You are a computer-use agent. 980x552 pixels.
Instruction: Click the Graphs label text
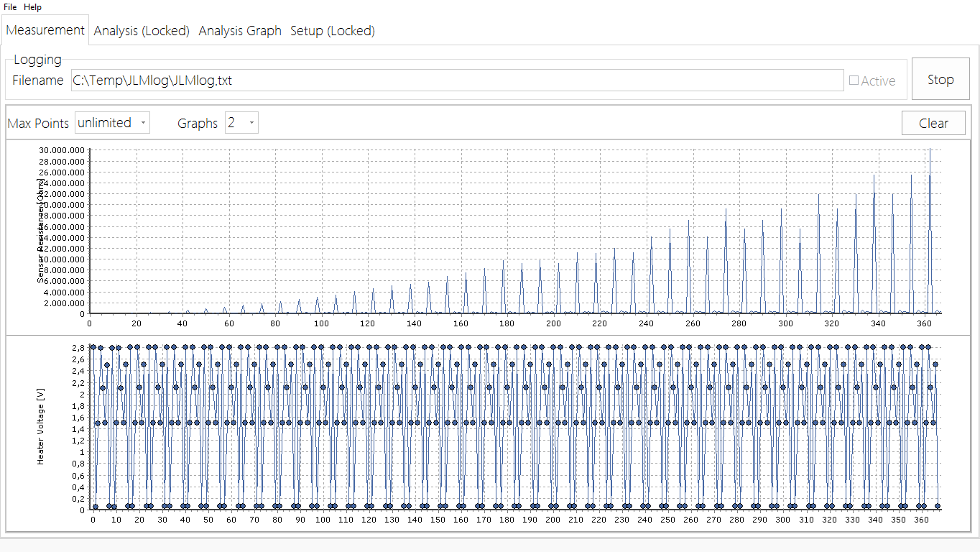point(198,123)
